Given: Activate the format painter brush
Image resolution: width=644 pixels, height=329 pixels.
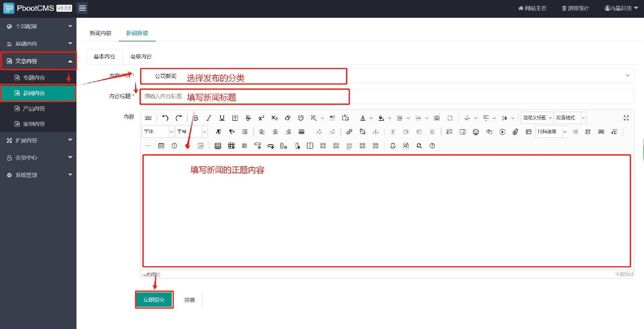Looking at the screenshot, I should click(301, 118).
